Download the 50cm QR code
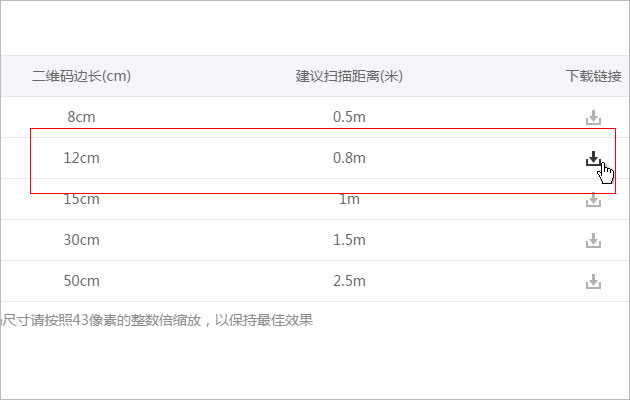The width and height of the screenshot is (630, 400). 593,282
